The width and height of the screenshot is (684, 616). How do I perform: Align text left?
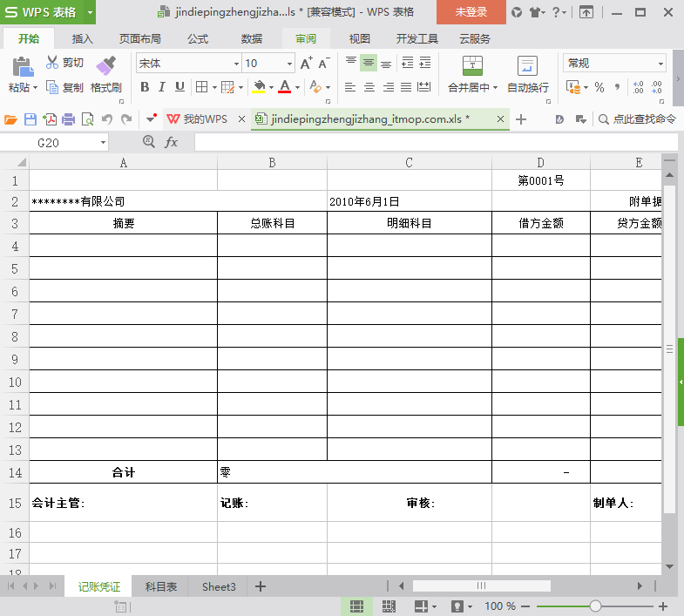coord(350,87)
